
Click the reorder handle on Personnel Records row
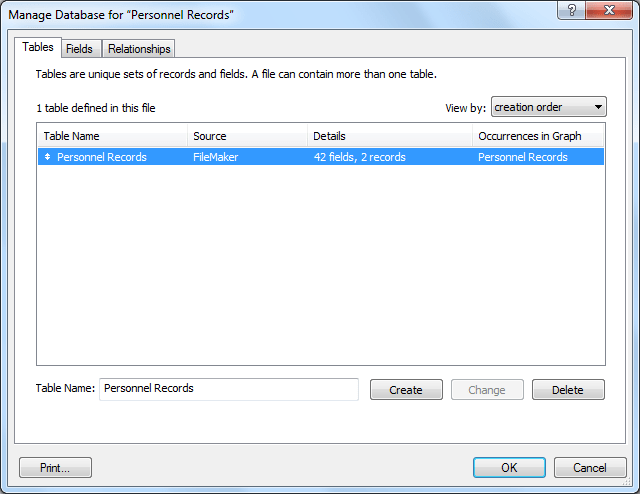coord(47,157)
